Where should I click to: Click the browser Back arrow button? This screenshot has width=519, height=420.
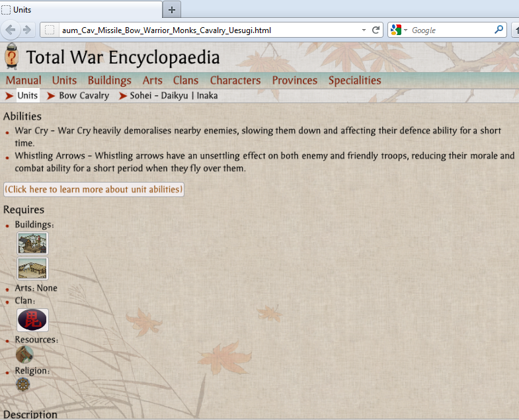coord(11,30)
